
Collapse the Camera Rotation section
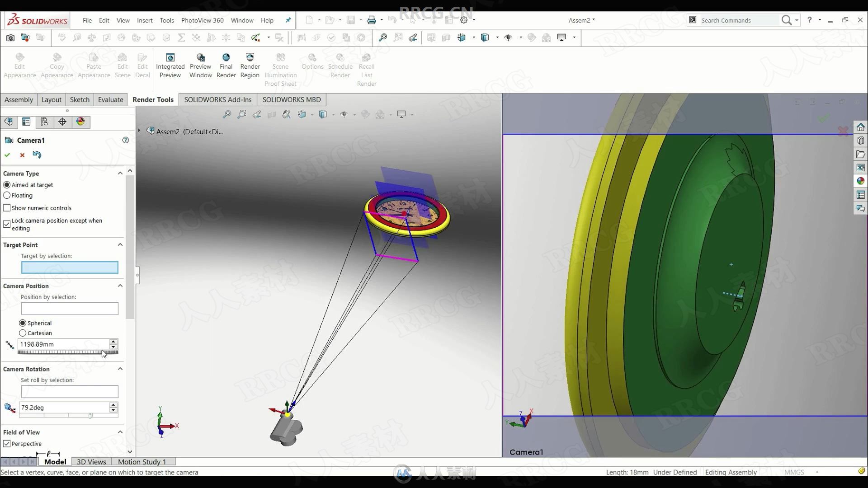[x=120, y=368]
